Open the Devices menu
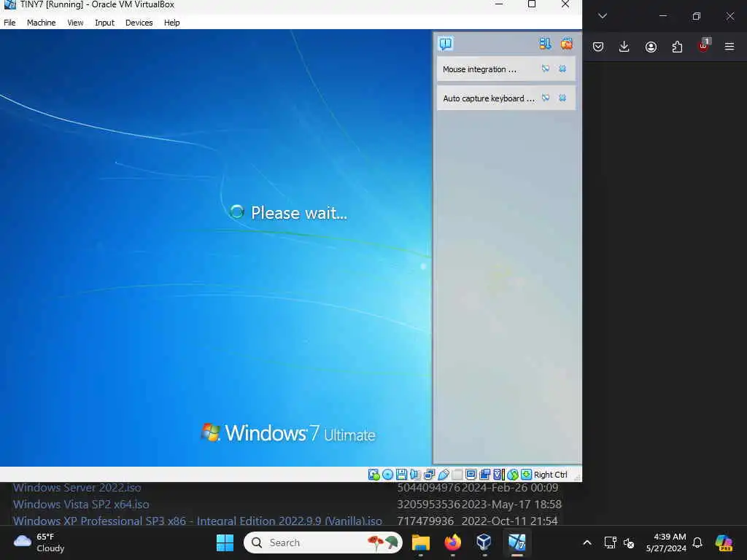Viewport: 747px width, 560px height. (x=139, y=23)
